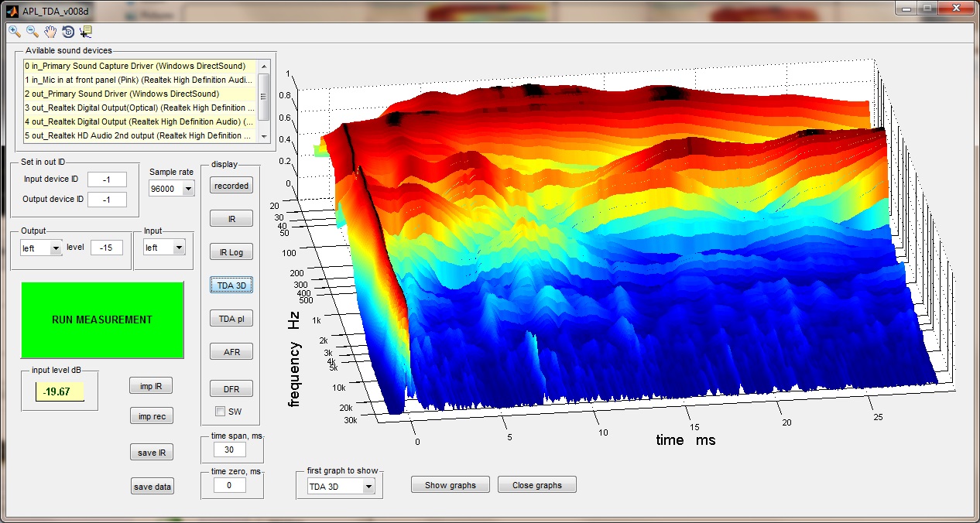
Task: Open the Input channel dropdown
Action: [x=164, y=248]
